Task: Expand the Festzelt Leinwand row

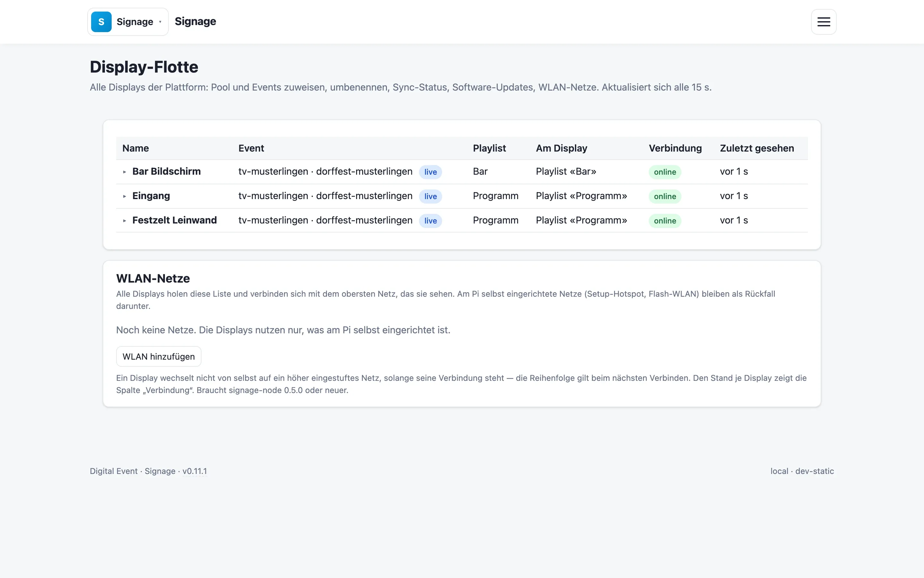Action: (x=124, y=221)
